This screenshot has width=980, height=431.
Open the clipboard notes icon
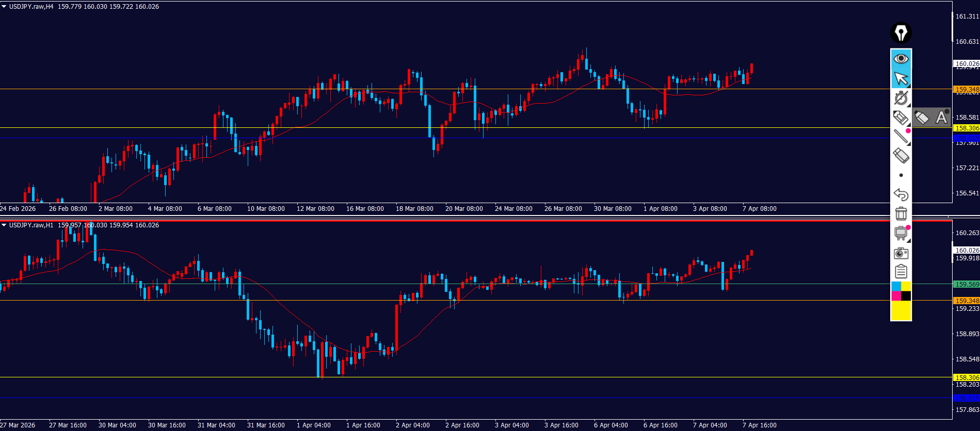pyautogui.click(x=901, y=271)
